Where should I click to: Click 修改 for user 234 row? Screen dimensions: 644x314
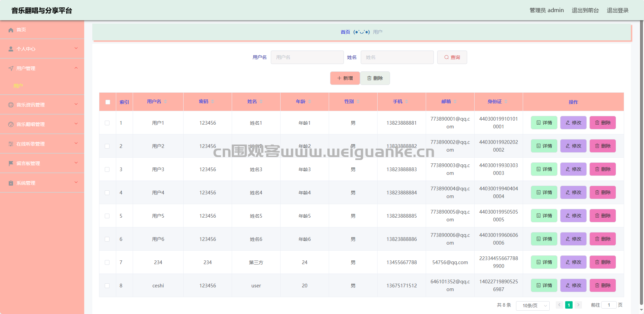(574, 262)
